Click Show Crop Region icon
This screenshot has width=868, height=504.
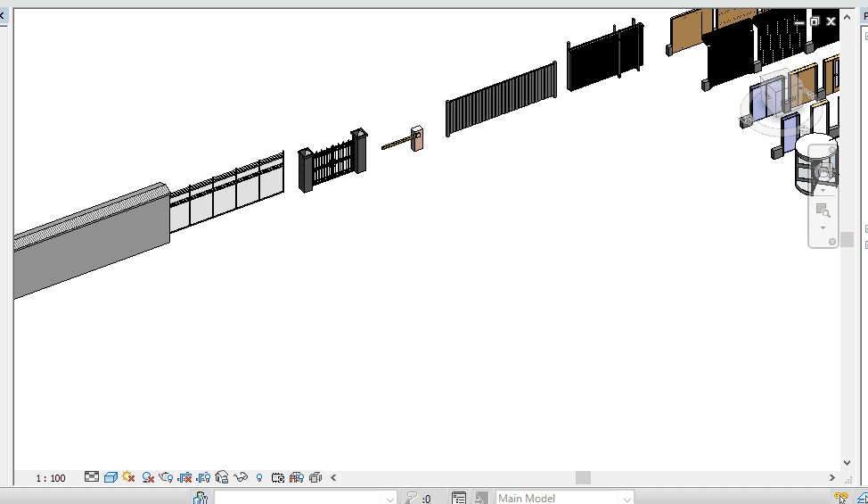[x=203, y=477]
